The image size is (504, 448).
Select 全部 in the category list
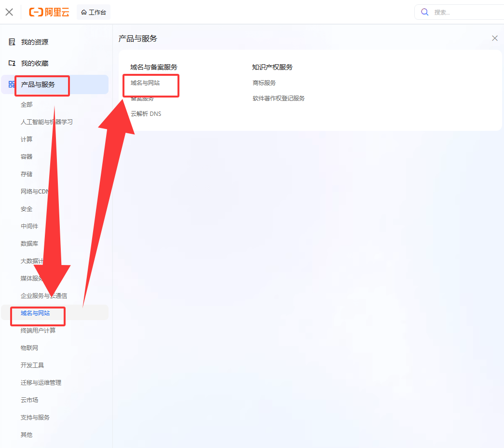[27, 105]
